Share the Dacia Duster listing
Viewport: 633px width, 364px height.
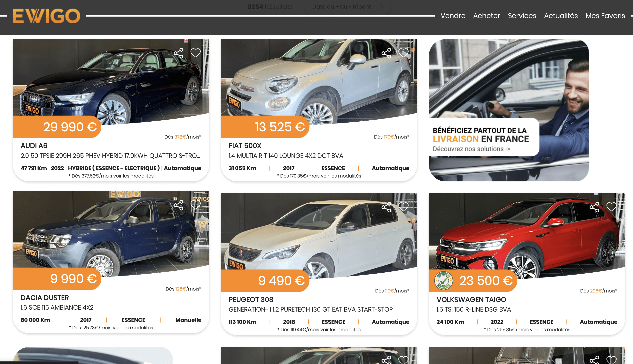178,205
